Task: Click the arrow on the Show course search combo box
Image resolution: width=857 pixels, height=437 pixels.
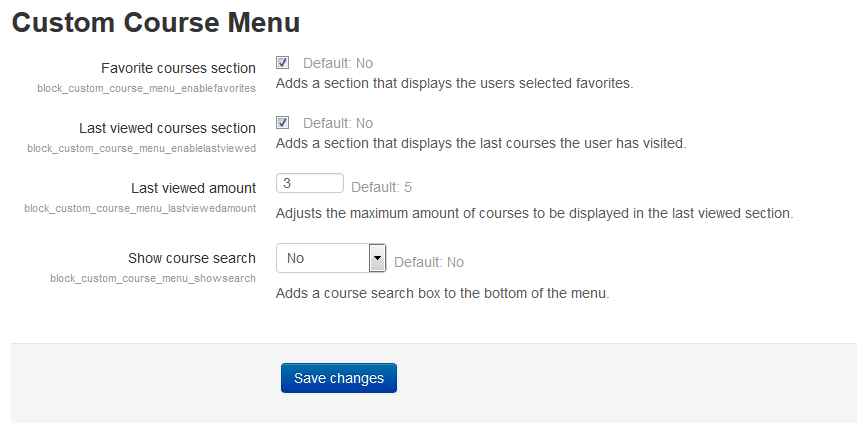Action: 377,258
